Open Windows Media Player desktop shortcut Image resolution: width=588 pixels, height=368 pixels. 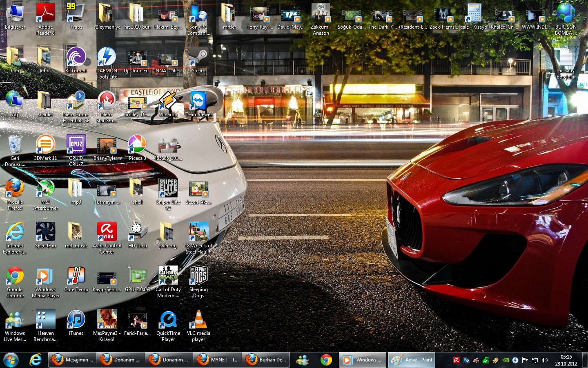click(45, 282)
